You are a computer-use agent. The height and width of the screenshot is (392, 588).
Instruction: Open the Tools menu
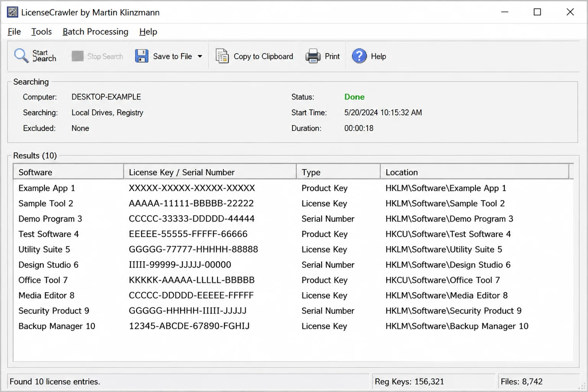[x=41, y=32]
